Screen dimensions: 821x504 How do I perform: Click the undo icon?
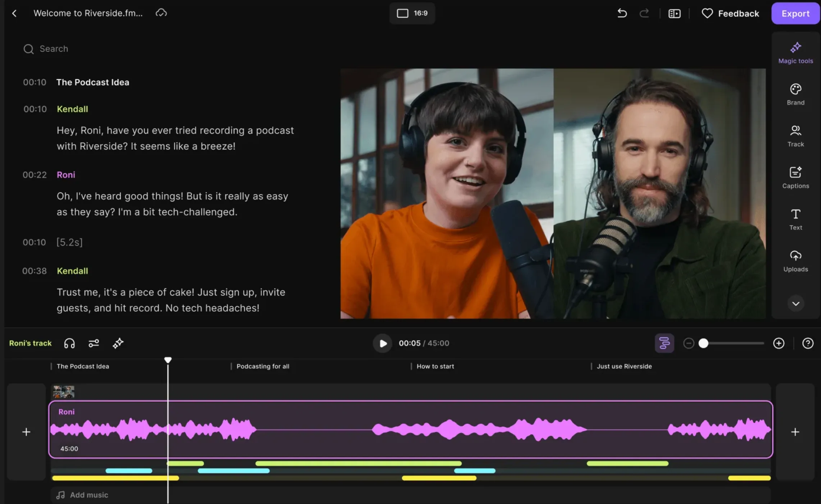tap(622, 13)
